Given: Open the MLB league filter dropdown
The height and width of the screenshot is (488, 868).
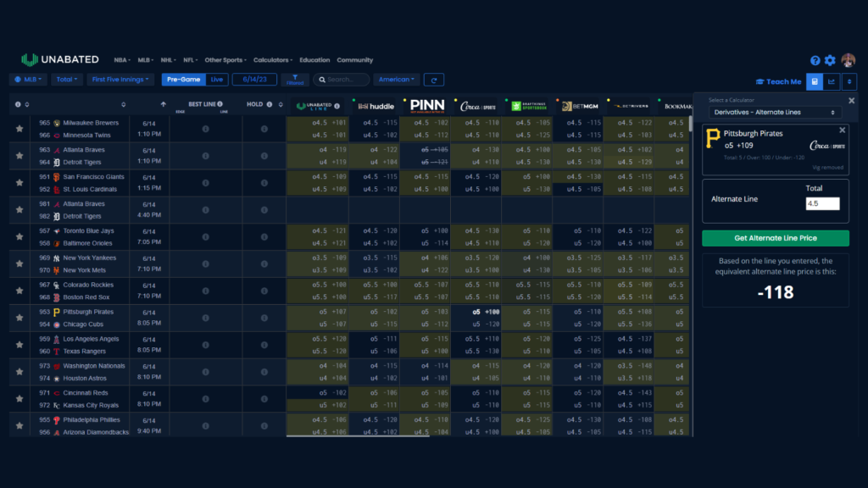Looking at the screenshot, I should click(x=28, y=80).
